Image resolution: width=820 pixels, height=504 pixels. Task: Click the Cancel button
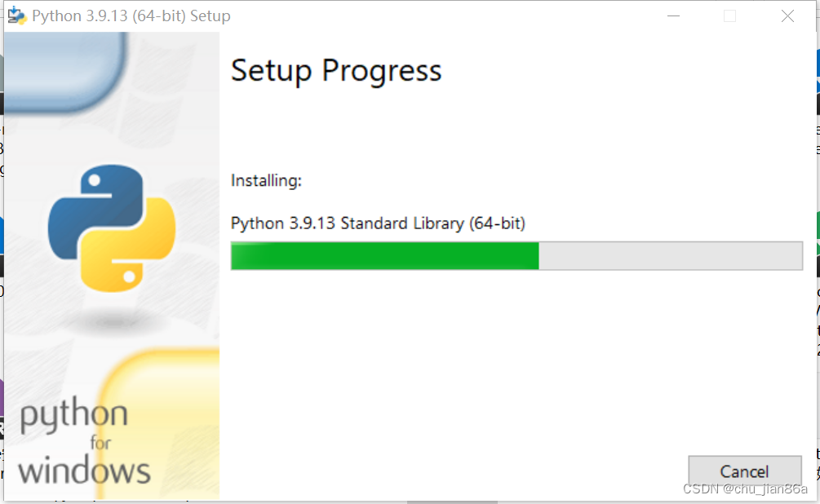(x=745, y=471)
